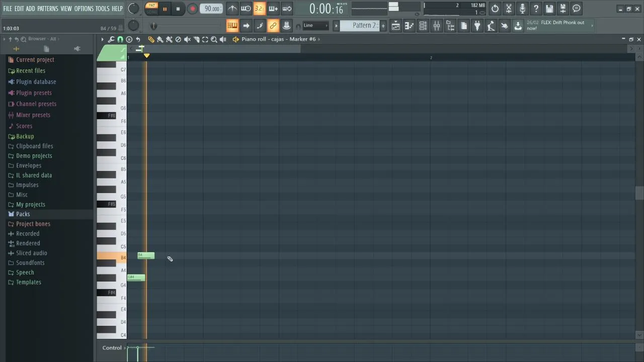The width and height of the screenshot is (644, 362).
Task: Open the piano roll wrench tools menu
Action: coord(111,39)
